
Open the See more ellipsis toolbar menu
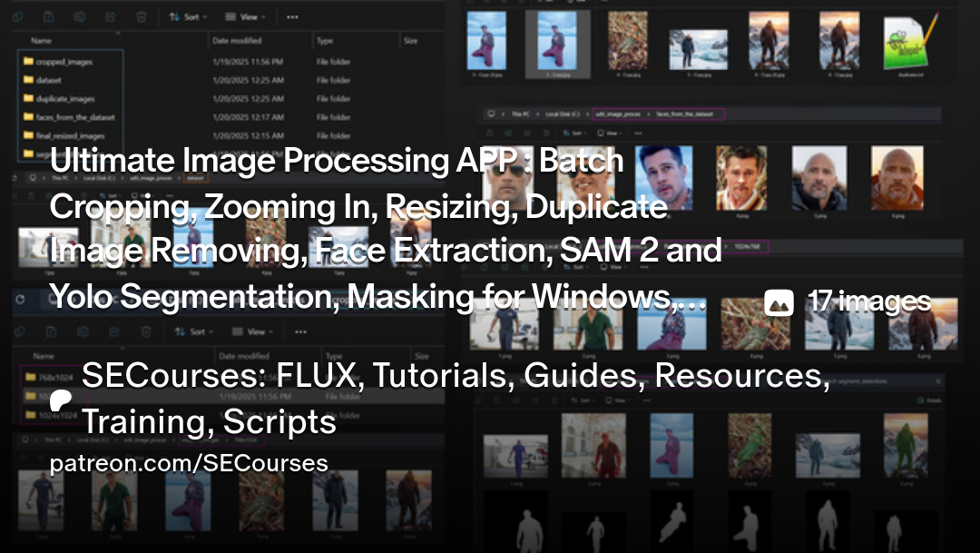click(x=292, y=15)
